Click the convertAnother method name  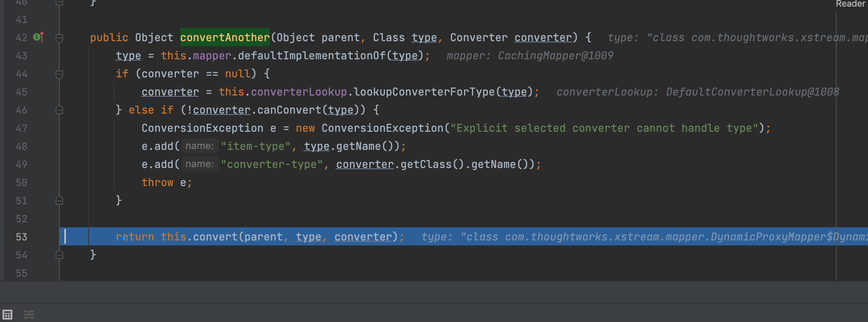click(x=225, y=37)
